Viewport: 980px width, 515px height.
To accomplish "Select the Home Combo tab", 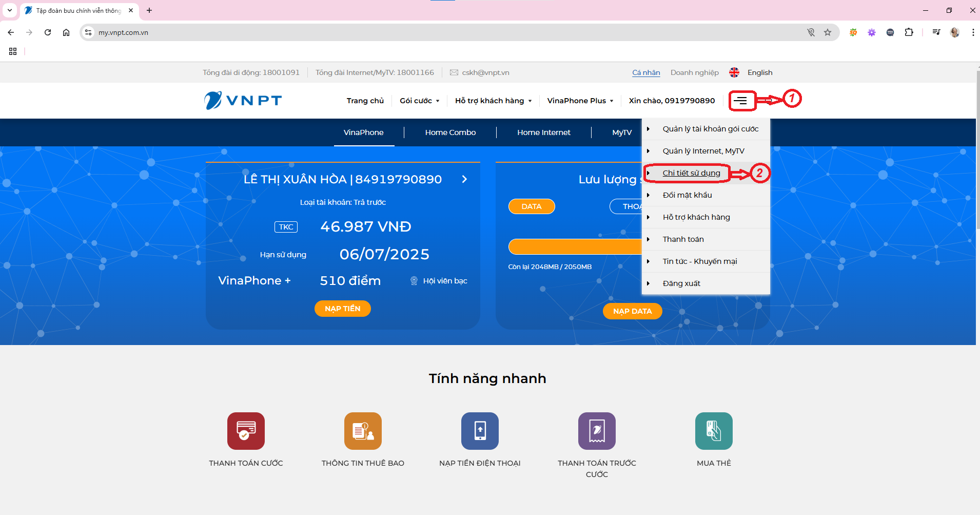I will (x=450, y=132).
